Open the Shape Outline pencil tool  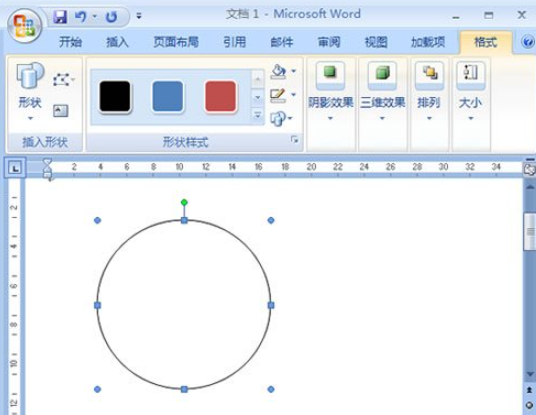(278, 95)
